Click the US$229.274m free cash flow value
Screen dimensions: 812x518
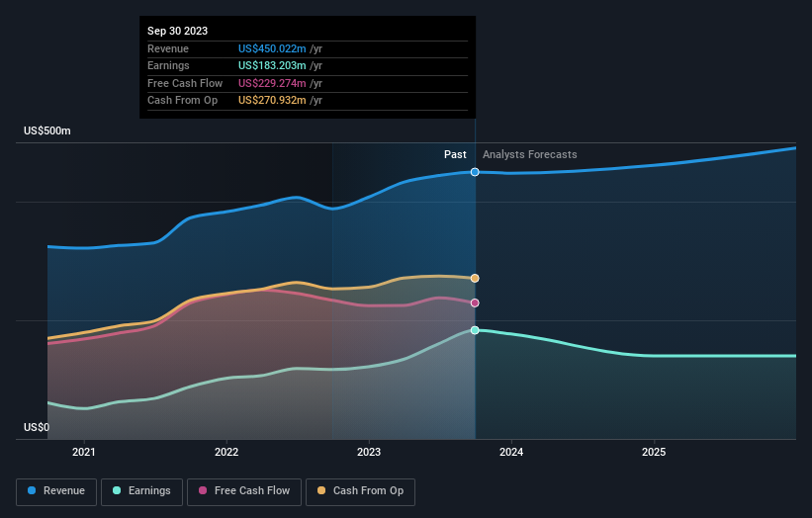pyautogui.click(x=272, y=83)
